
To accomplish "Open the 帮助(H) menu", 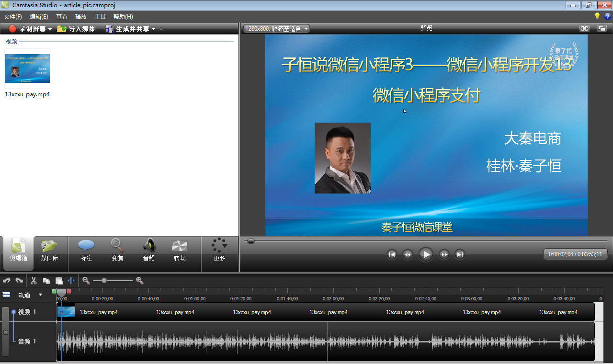I will (123, 16).
